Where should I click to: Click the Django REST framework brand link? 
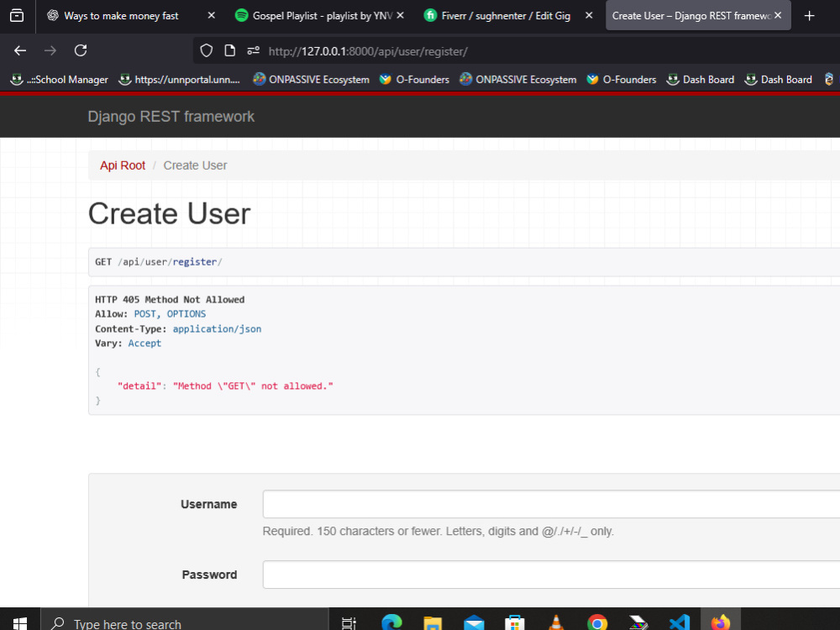click(171, 116)
